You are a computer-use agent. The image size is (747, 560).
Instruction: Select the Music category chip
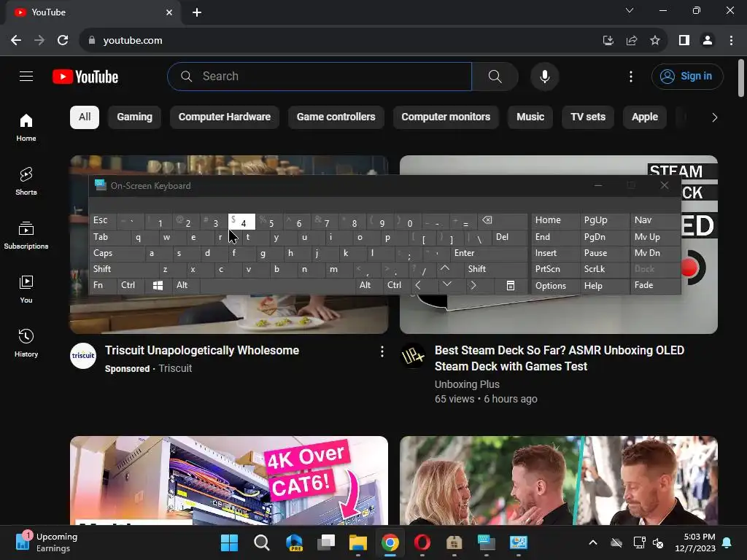point(530,117)
